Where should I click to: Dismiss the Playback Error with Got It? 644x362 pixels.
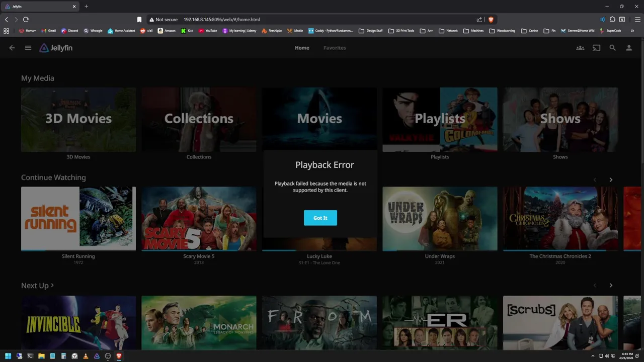coord(320,218)
